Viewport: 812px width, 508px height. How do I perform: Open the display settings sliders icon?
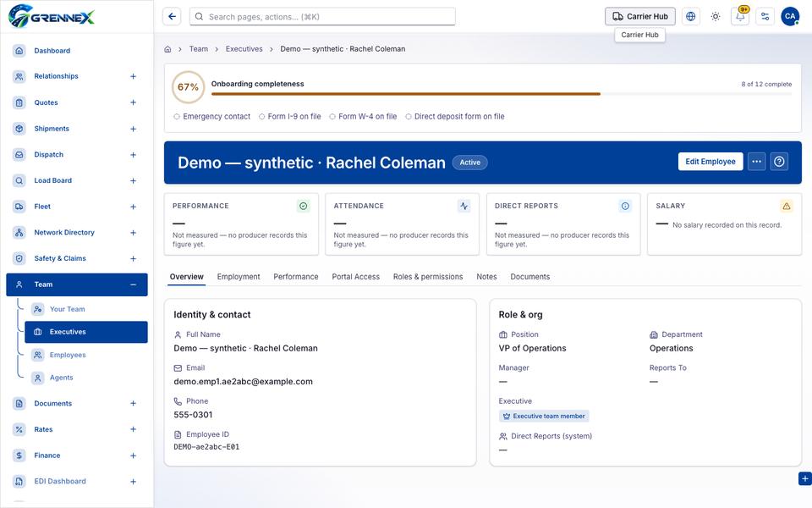click(x=765, y=17)
